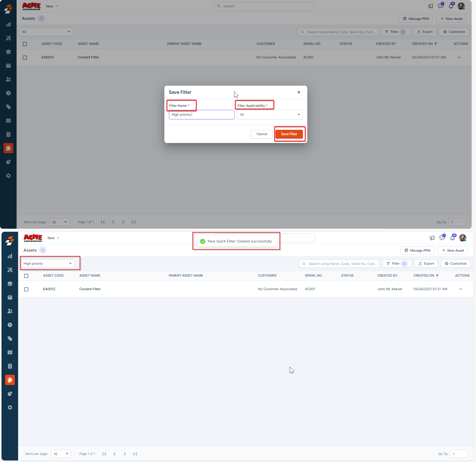Close the Save Filter dialog with X
Viewport: 476px width, 462px height.
point(299,92)
